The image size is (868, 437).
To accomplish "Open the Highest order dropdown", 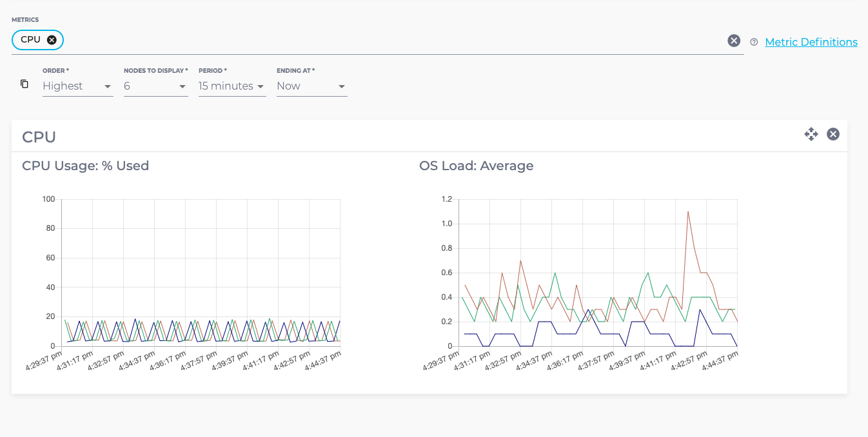I will coord(71,86).
